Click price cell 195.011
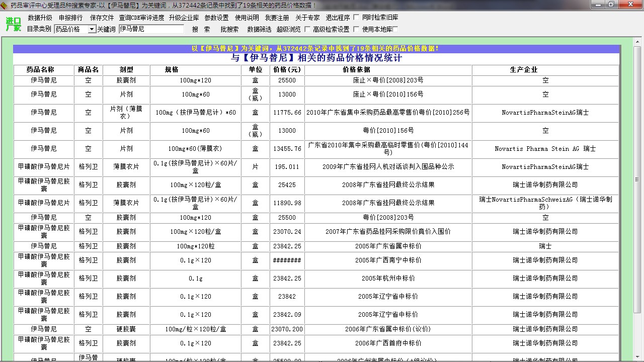The width and height of the screenshot is (644, 362). pyautogui.click(x=287, y=167)
